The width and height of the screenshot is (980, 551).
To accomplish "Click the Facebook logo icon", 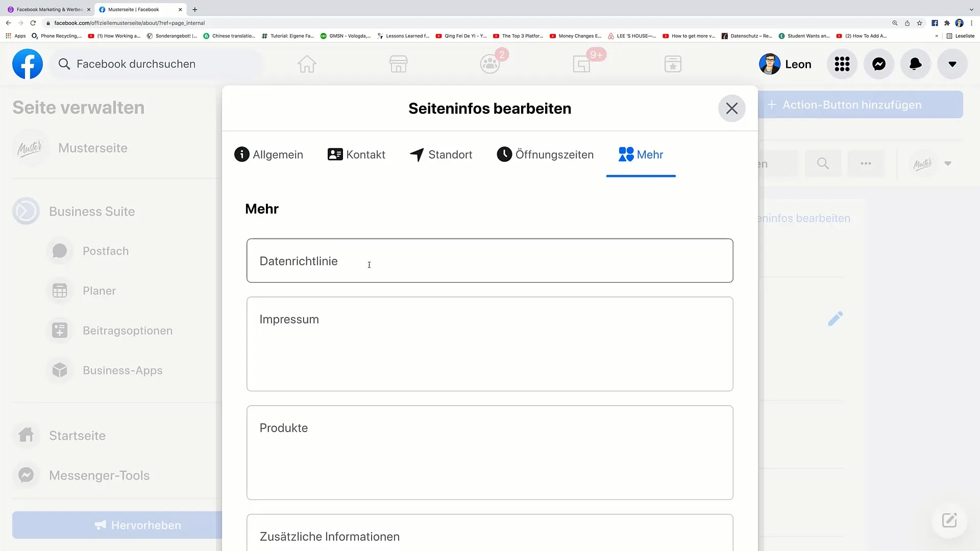I will coord(28,64).
